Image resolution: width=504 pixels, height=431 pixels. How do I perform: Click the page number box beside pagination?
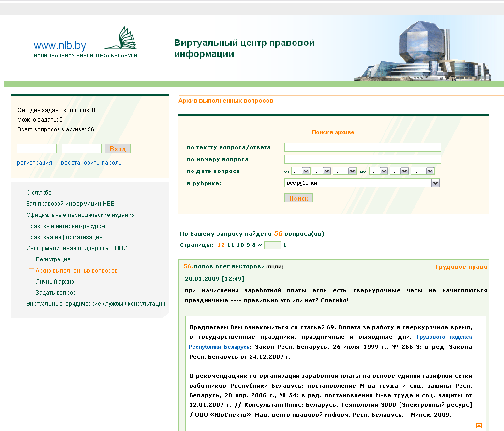coord(272,245)
